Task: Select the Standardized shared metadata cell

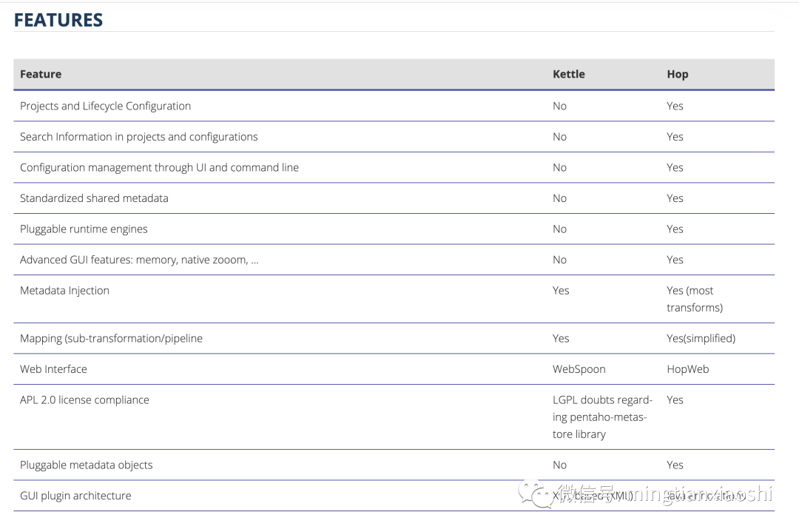Action: click(x=94, y=198)
